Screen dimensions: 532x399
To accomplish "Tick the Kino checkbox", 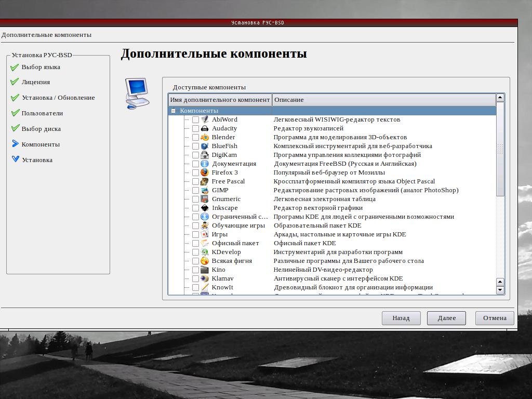I will (195, 270).
